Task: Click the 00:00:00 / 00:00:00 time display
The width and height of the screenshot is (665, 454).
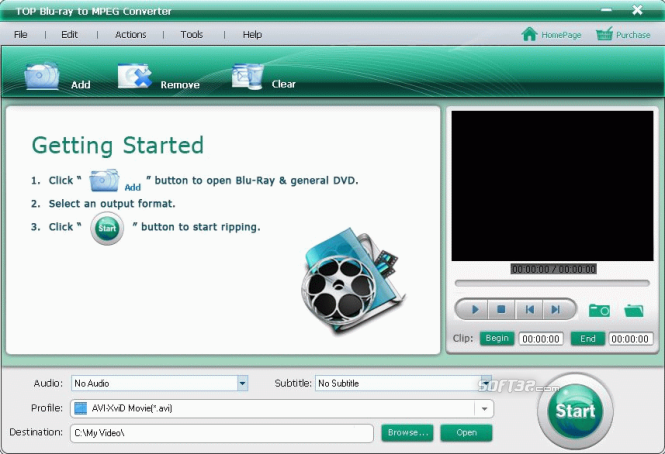Action: click(553, 269)
